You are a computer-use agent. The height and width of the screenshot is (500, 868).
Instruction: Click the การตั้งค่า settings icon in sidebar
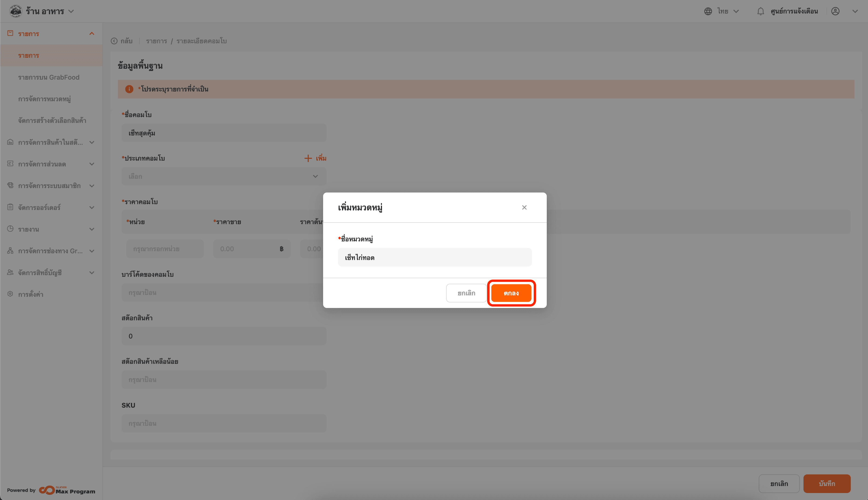10,294
